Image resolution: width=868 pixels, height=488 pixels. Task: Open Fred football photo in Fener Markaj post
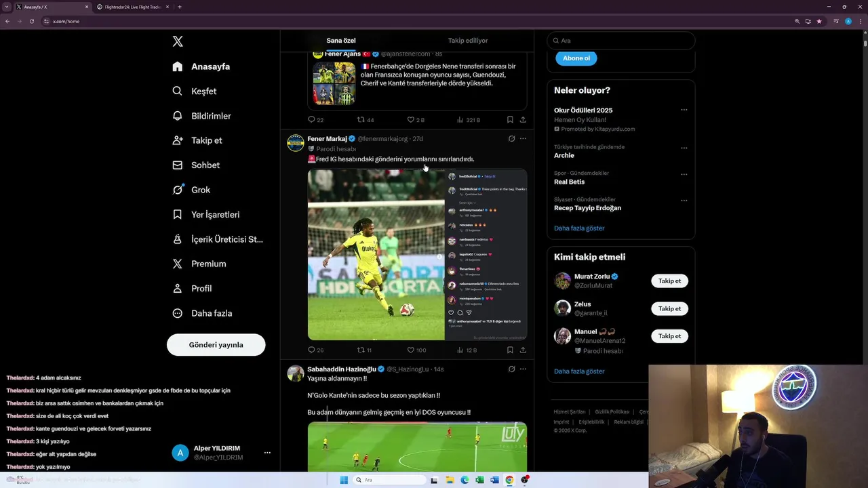coord(376,254)
